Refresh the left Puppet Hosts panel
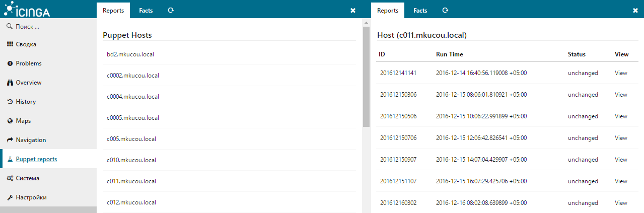This screenshot has width=644, height=213. 171,10
